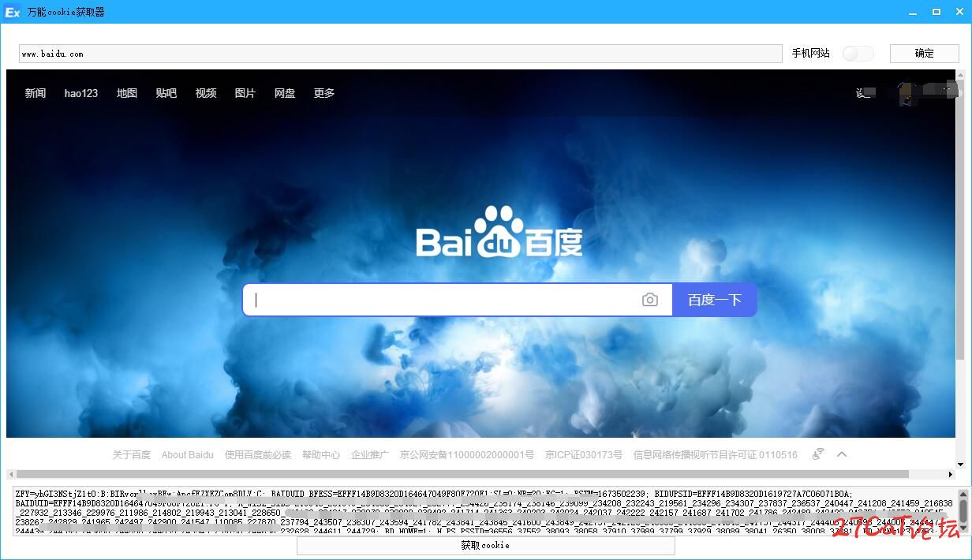Click the browser's horizontal scrollbar thumb
972x560 pixels.
(462, 475)
